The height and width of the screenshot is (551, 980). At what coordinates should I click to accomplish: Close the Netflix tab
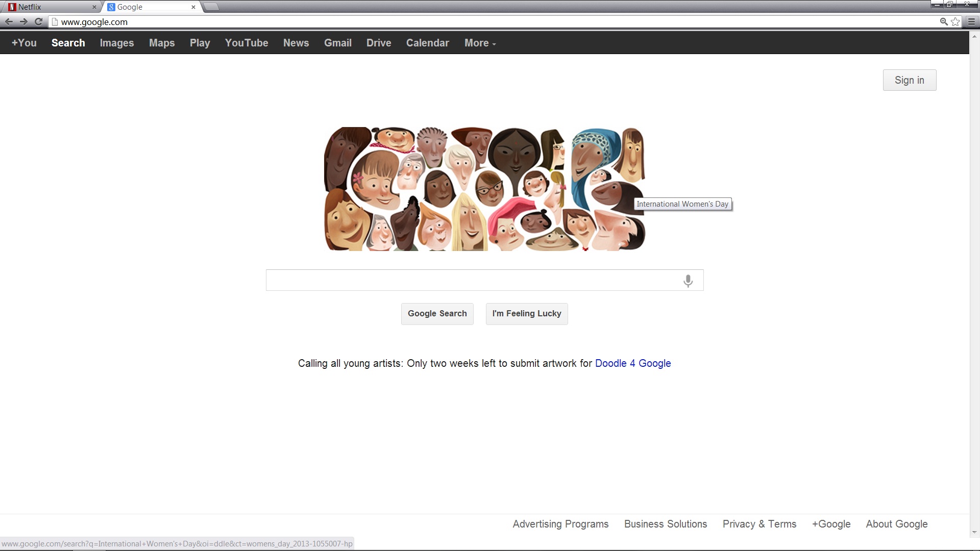(x=94, y=7)
